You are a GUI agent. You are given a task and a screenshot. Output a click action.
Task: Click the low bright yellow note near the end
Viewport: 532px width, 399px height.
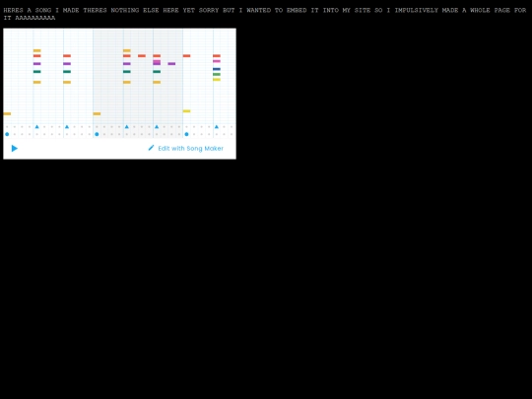pyautogui.click(x=186, y=111)
